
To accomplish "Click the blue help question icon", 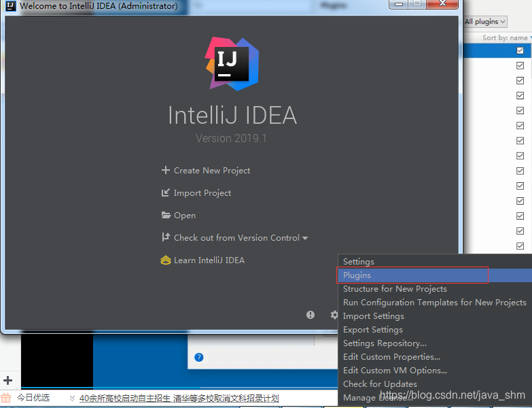I will (x=199, y=357).
